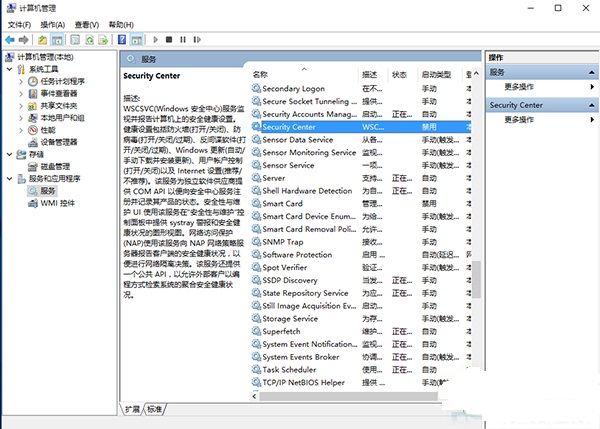Viewport: 600px width, 429px height.
Task: Open the 操作(A) menu
Action: click(53, 25)
